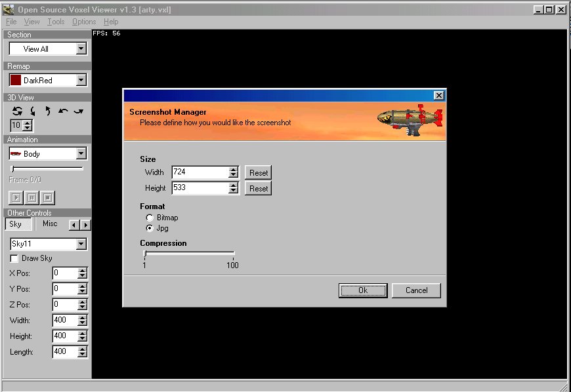
Task: Click the right tab-scroll arrow in Other Controls
Action: (85, 225)
